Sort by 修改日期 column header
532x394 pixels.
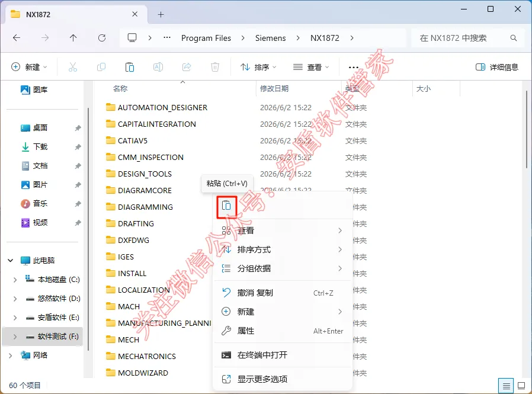pos(274,89)
